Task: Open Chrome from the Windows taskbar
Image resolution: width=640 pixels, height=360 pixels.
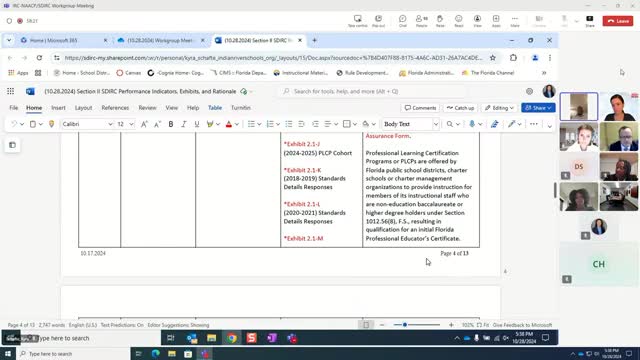Action: tap(232, 338)
